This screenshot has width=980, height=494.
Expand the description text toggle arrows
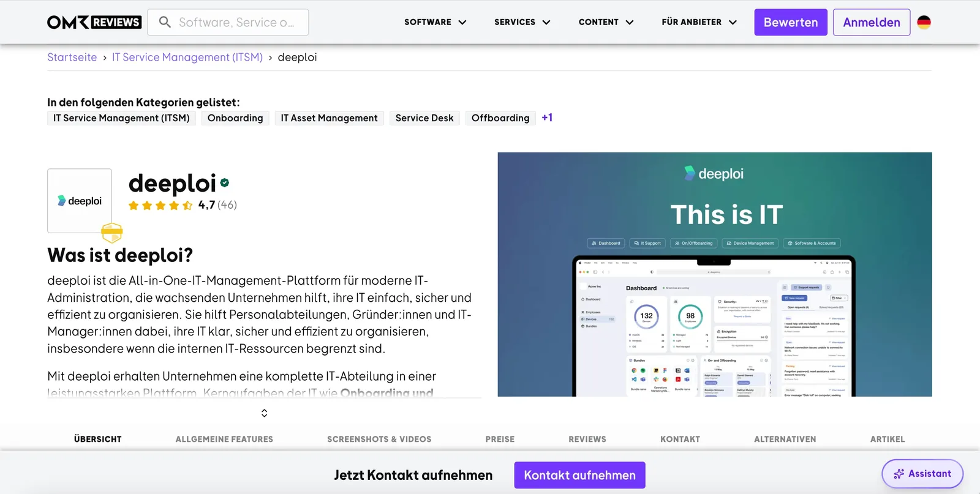[x=264, y=413]
